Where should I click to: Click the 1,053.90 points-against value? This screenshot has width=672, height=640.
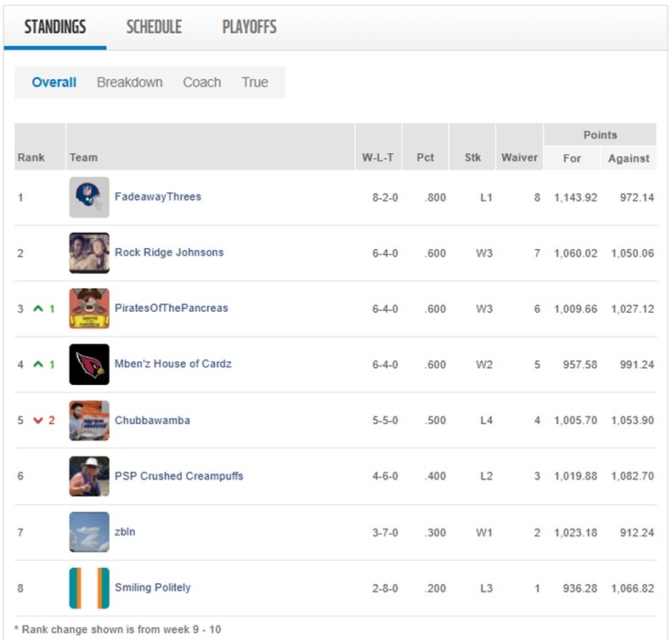[633, 421]
